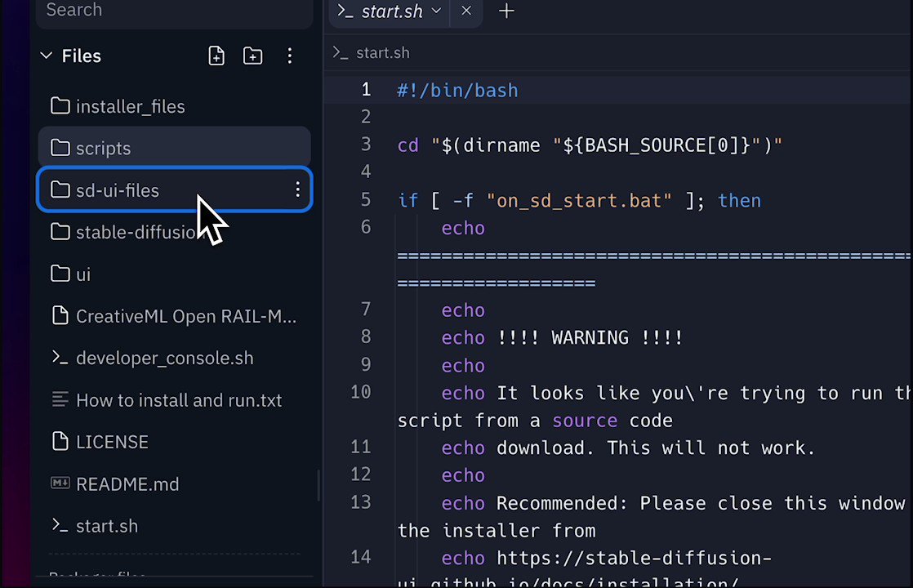The height and width of the screenshot is (588, 913).
Task: Open README.md in the file tree
Action: tap(174, 483)
